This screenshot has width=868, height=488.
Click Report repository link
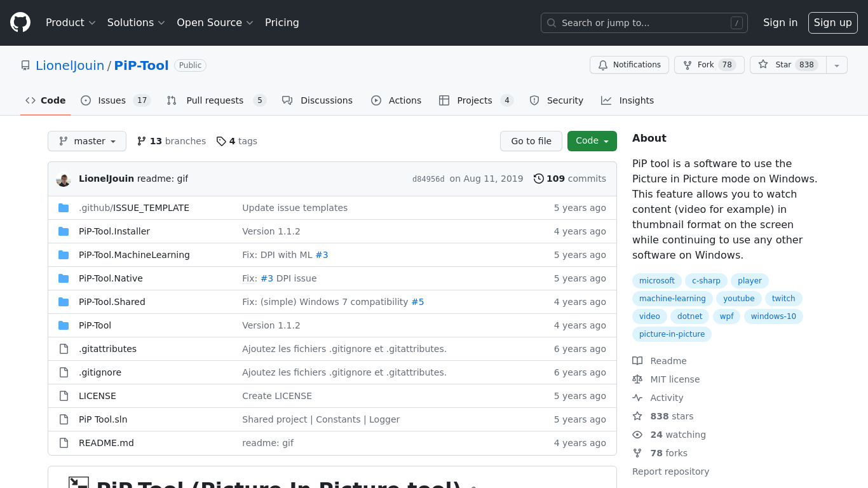coord(670,471)
